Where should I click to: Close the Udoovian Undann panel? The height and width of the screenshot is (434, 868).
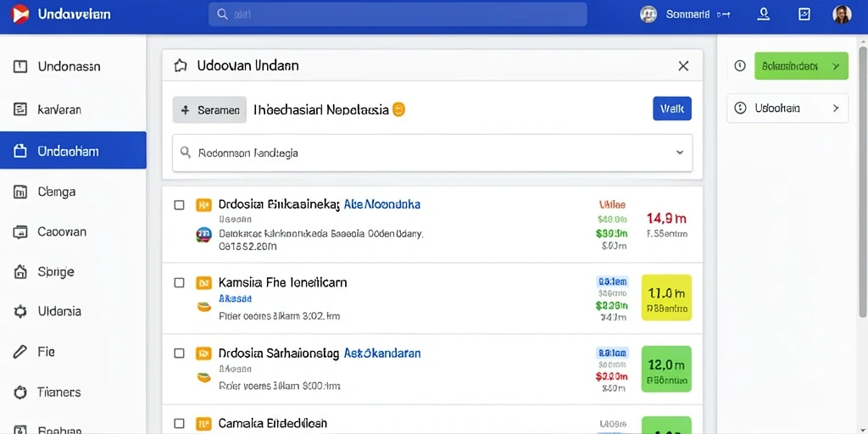click(684, 66)
